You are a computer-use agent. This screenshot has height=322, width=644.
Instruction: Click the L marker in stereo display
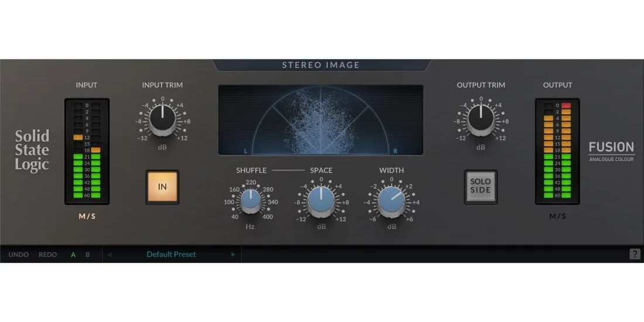(x=246, y=151)
